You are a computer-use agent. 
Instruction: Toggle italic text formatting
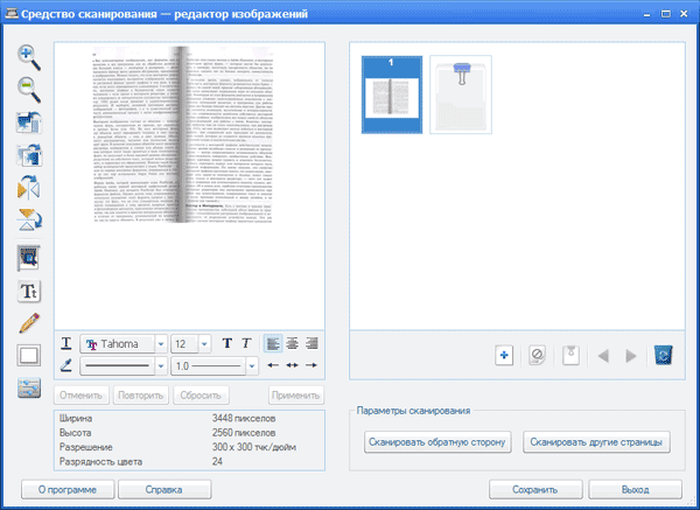(246, 343)
